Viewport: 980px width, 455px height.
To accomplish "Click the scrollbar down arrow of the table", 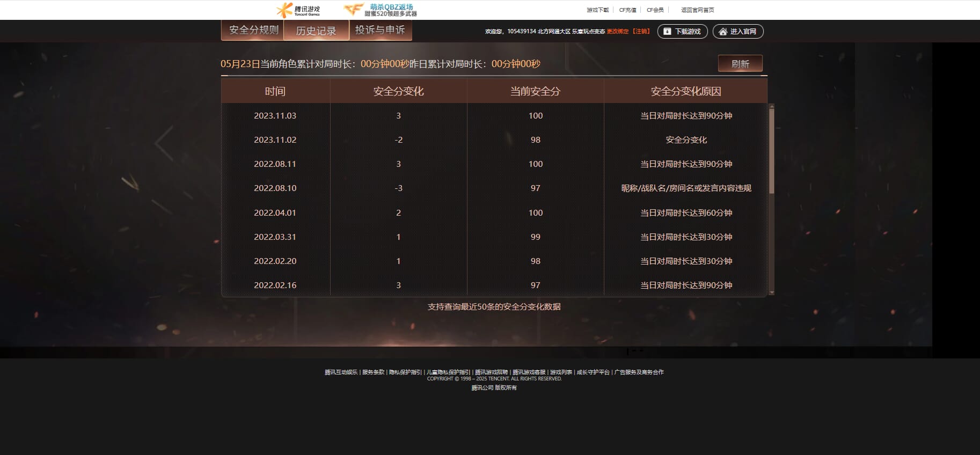I will (772, 292).
